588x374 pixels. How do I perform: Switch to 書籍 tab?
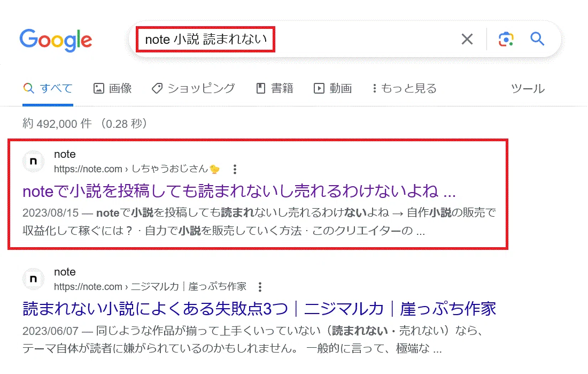275,88
